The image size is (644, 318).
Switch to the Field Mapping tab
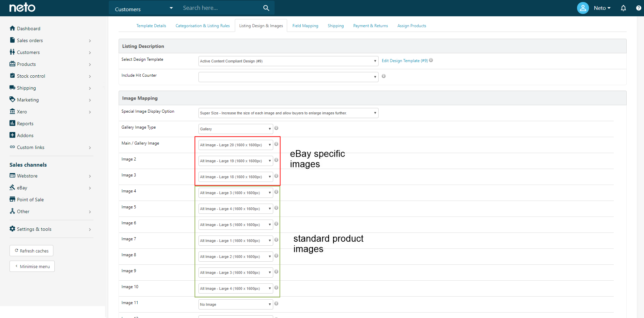coord(305,26)
